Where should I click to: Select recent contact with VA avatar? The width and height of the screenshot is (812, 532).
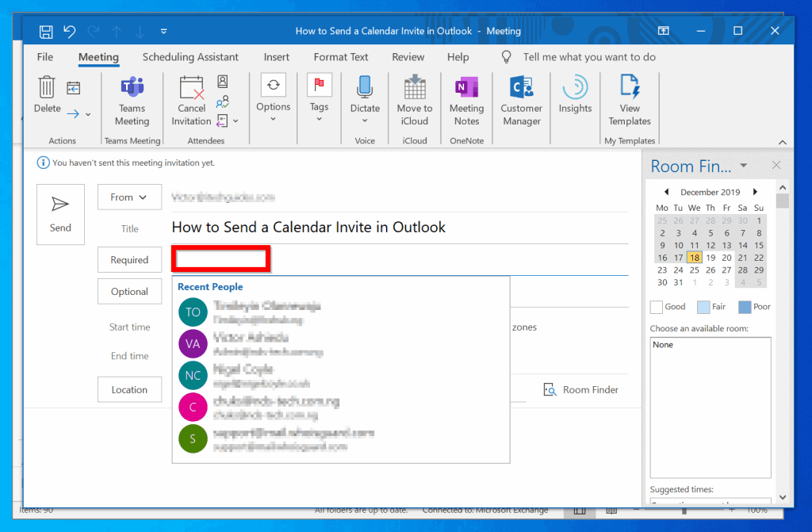pyautogui.click(x=341, y=344)
